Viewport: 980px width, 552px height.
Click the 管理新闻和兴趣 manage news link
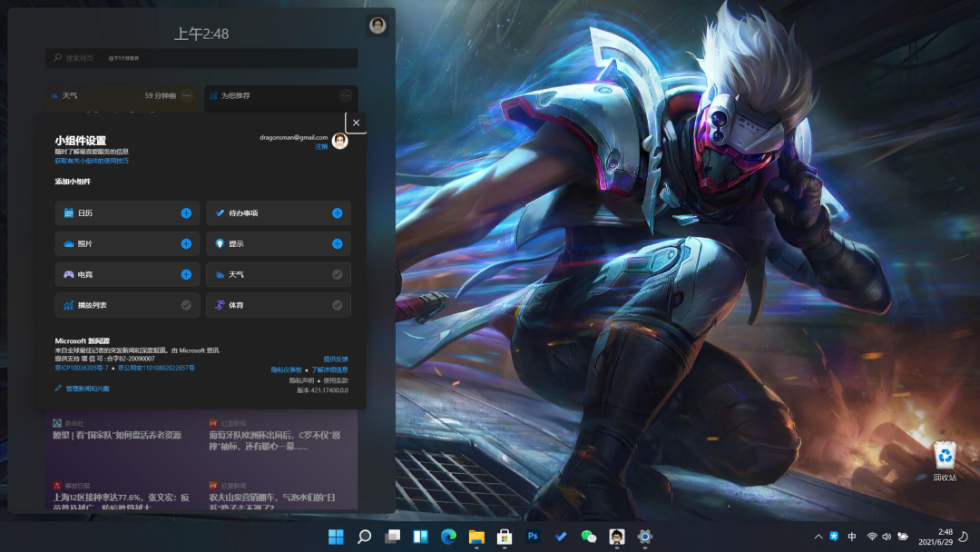(x=87, y=389)
